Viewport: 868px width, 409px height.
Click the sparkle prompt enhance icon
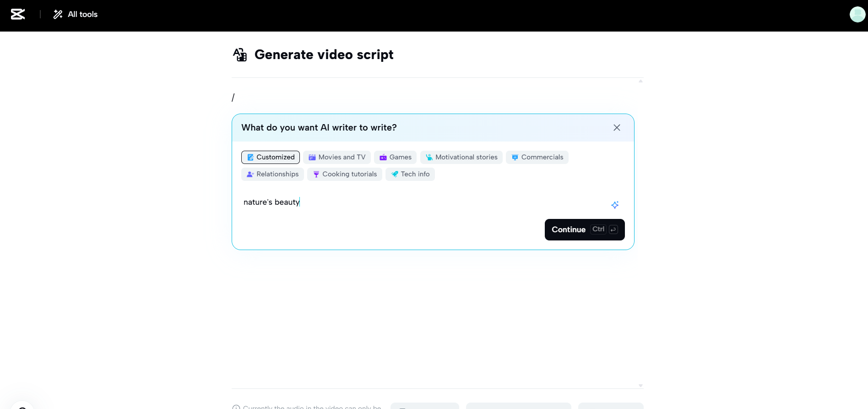pyautogui.click(x=615, y=205)
